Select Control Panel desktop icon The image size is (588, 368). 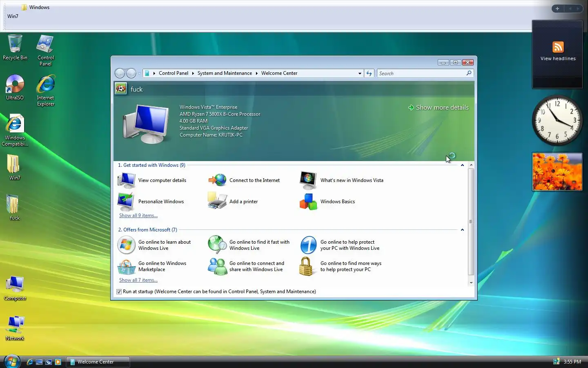point(46,50)
